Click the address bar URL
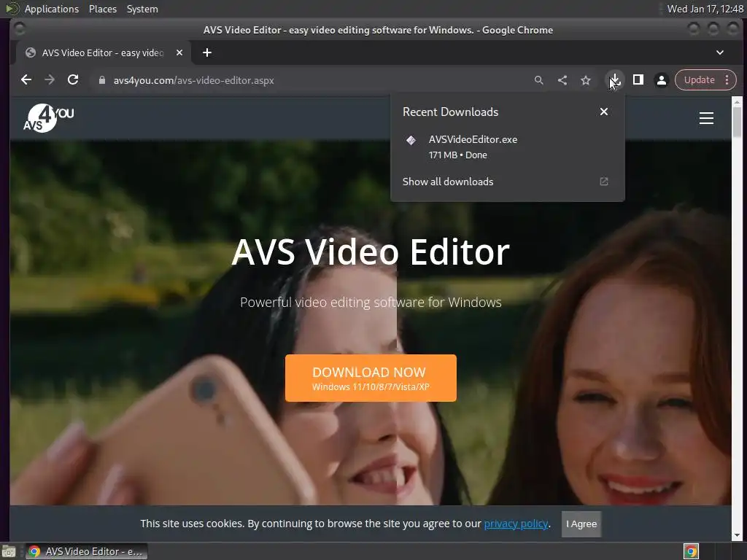The width and height of the screenshot is (747, 560). [x=193, y=80]
